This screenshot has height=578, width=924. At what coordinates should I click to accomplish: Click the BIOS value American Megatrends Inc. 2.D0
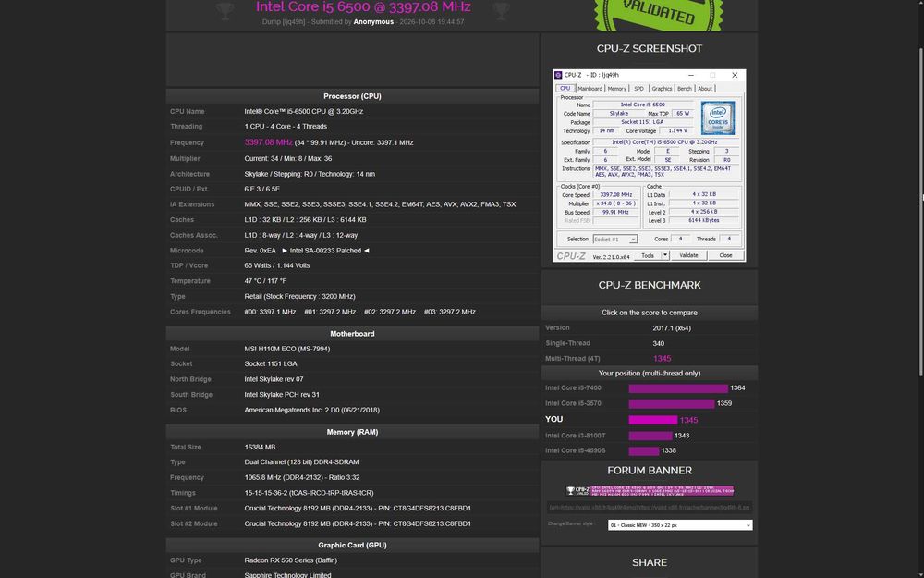pyautogui.click(x=311, y=410)
